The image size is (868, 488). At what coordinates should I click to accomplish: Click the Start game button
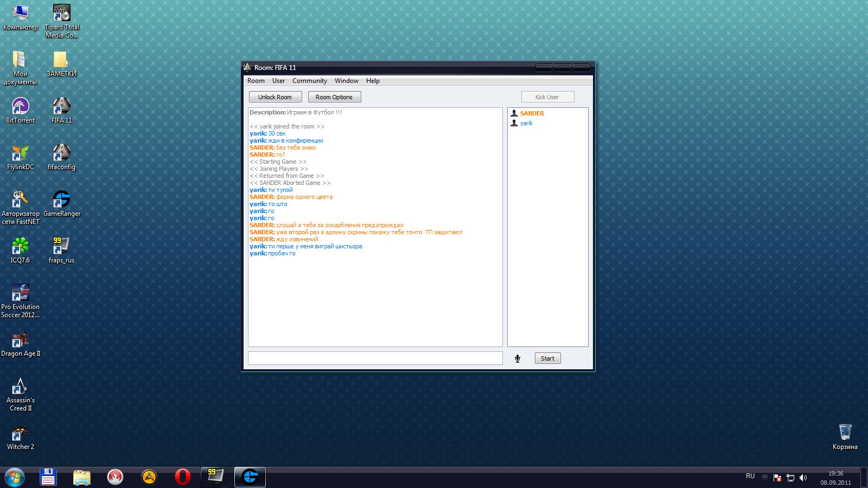[548, 358]
